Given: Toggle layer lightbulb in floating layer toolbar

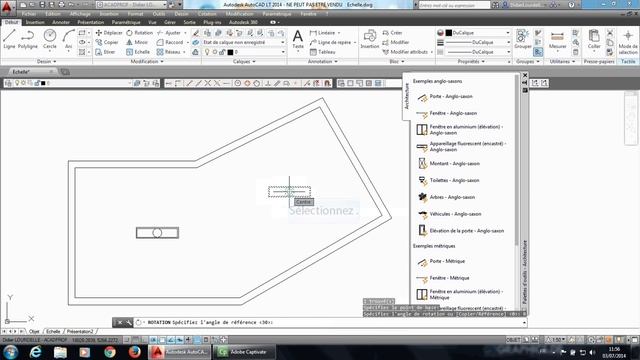Looking at the screenshot, I should 17,83.
